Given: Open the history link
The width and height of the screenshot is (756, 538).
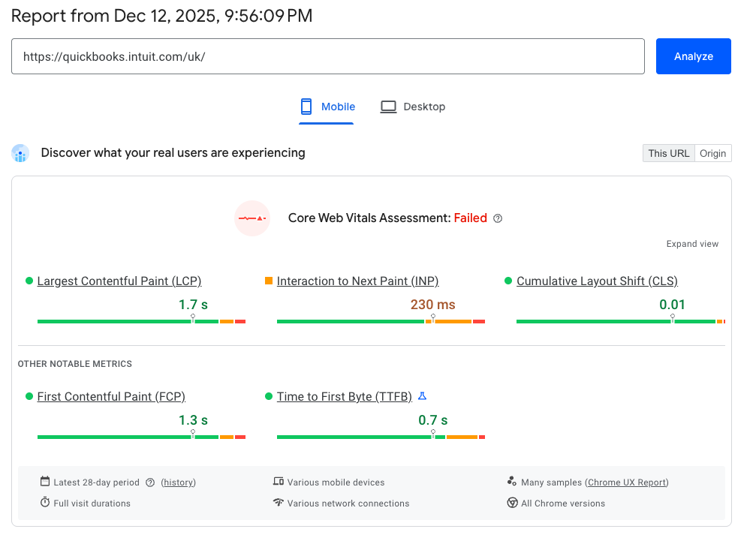Looking at the screenshot, I should point(178,482).
